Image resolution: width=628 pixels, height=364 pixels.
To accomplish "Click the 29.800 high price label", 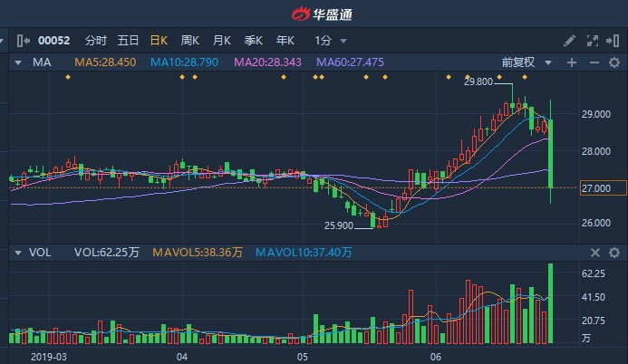I will [x=478, y=81].
